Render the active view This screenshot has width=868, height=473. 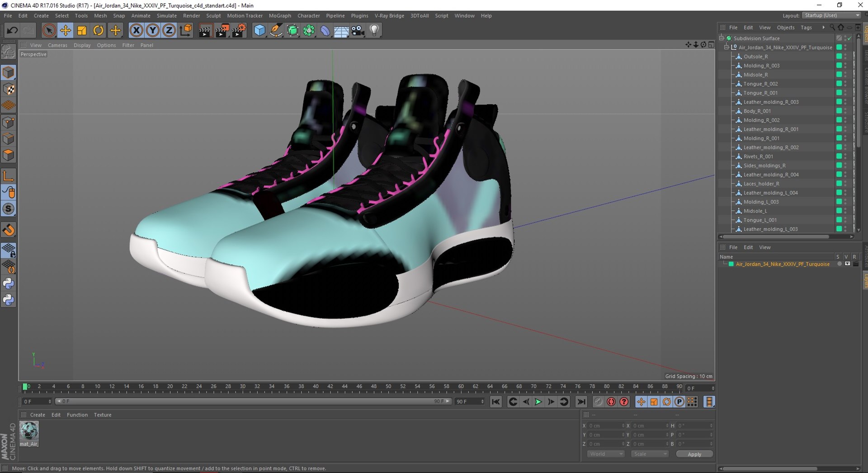pos(205,30)
